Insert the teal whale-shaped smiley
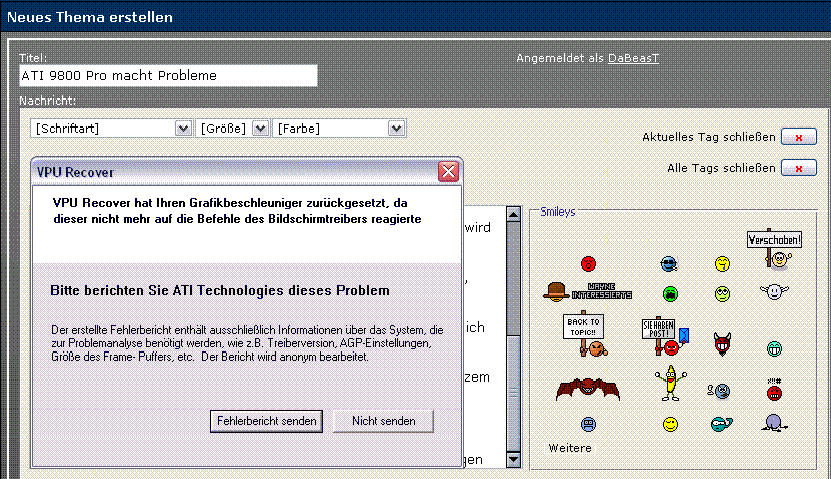The image size is (831, 479). pos(721,423)
